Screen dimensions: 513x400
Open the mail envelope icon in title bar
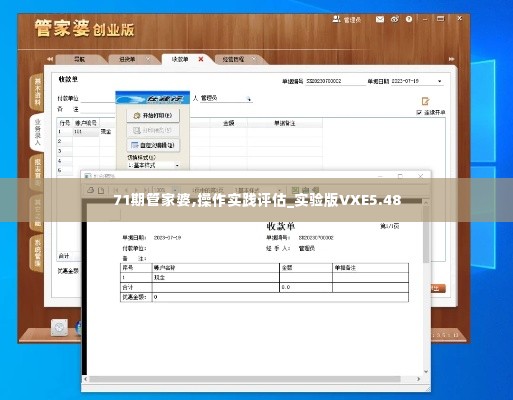point(380,19)
